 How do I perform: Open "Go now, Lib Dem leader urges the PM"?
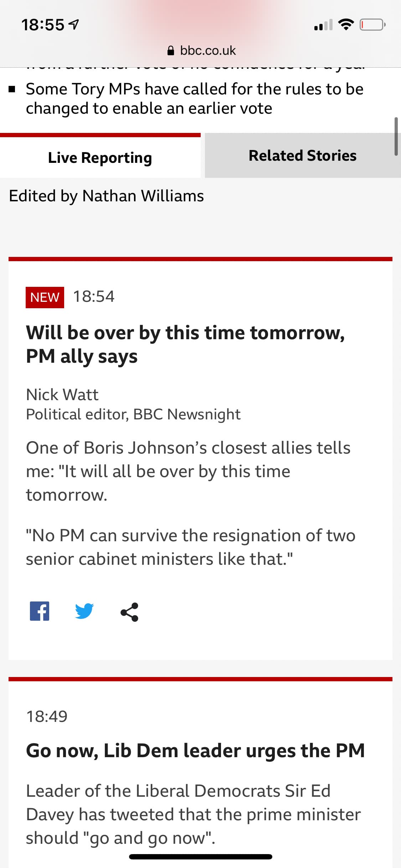(195, 750)
